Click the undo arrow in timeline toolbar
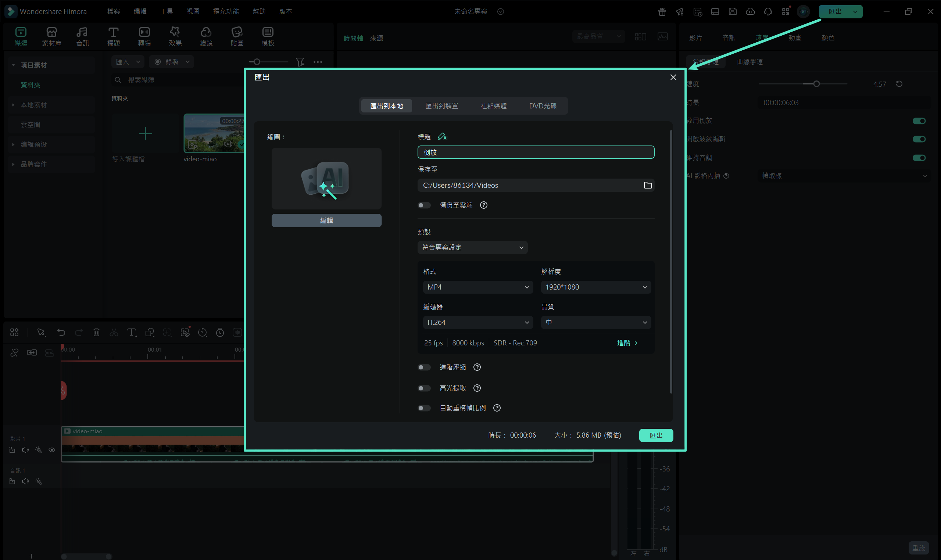 point(61,333)
